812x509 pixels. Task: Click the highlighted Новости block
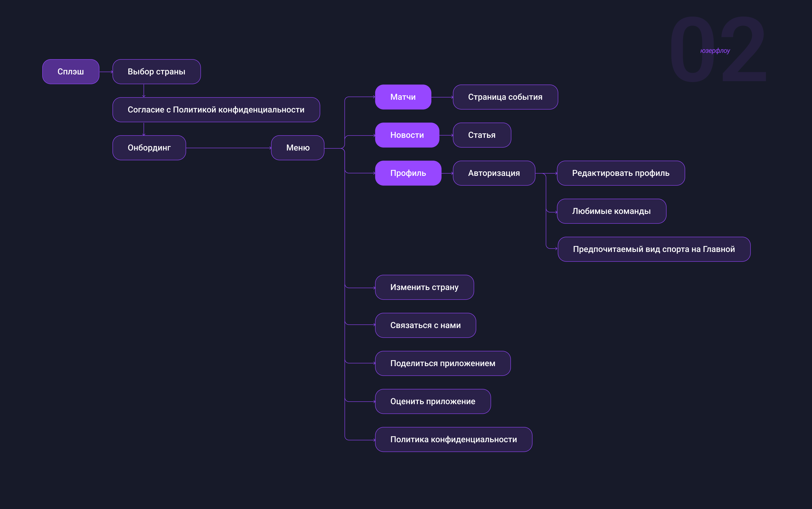(x=407, y=135)
